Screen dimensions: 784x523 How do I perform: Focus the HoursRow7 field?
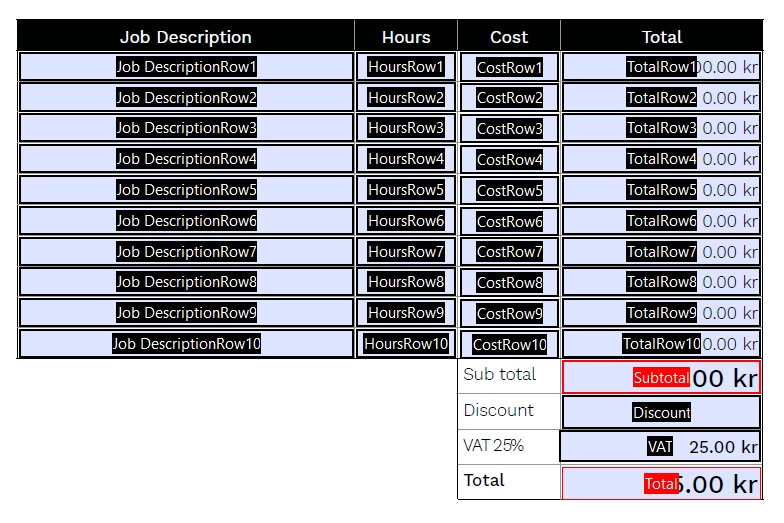click(406, 252)
